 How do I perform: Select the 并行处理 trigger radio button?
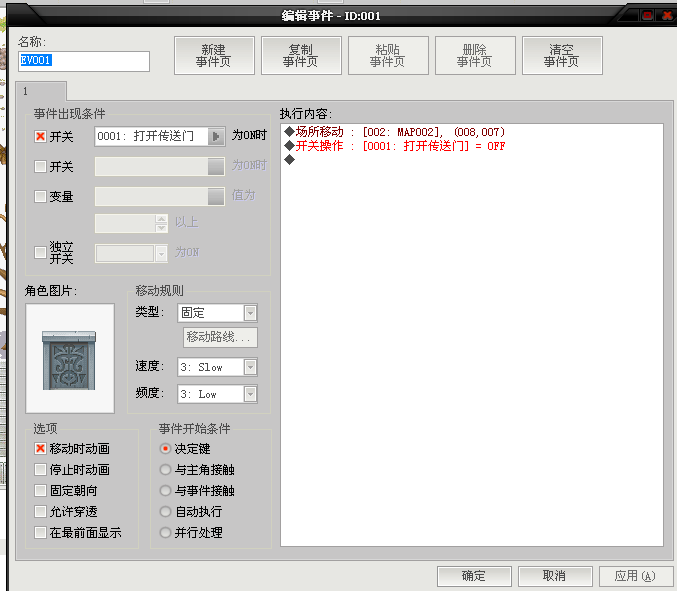coord(165,532)
